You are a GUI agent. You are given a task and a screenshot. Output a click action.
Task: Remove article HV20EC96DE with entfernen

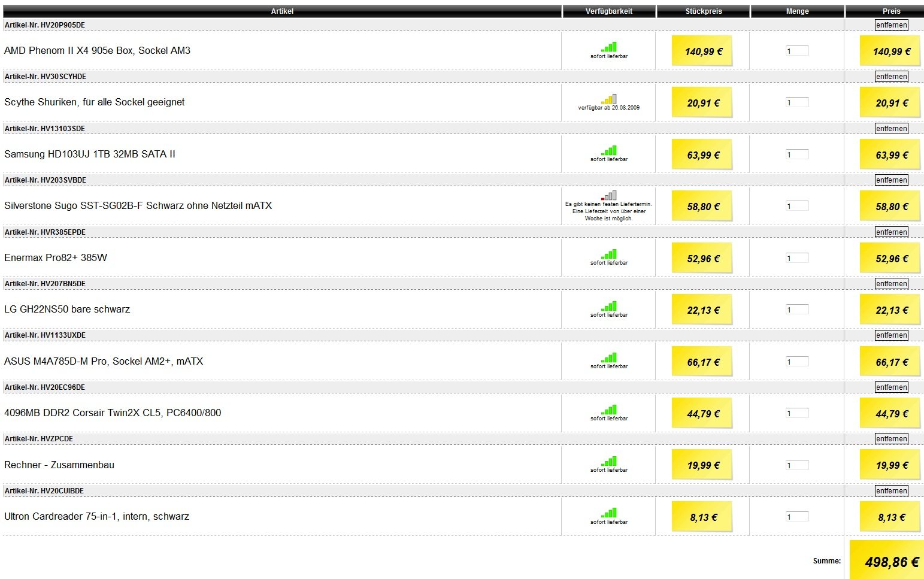point(891,387)
